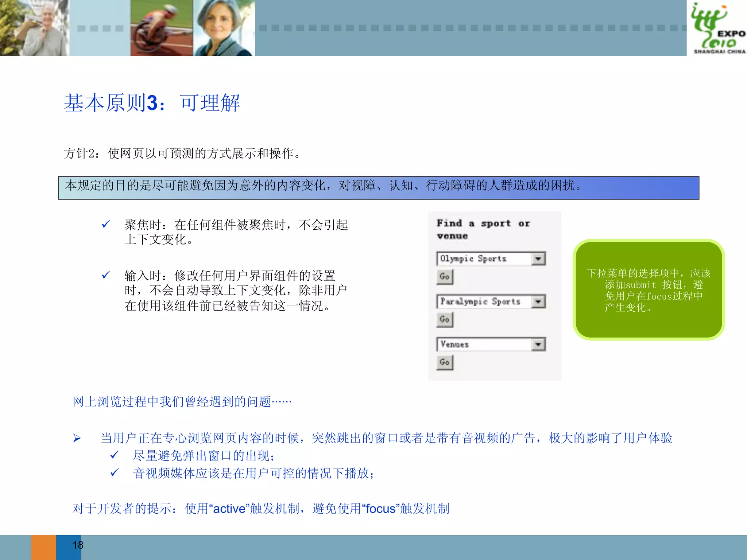Click the checkmark beside 输入时 bullet
This screenshot has height=560, width=747.
click(106, 275)
